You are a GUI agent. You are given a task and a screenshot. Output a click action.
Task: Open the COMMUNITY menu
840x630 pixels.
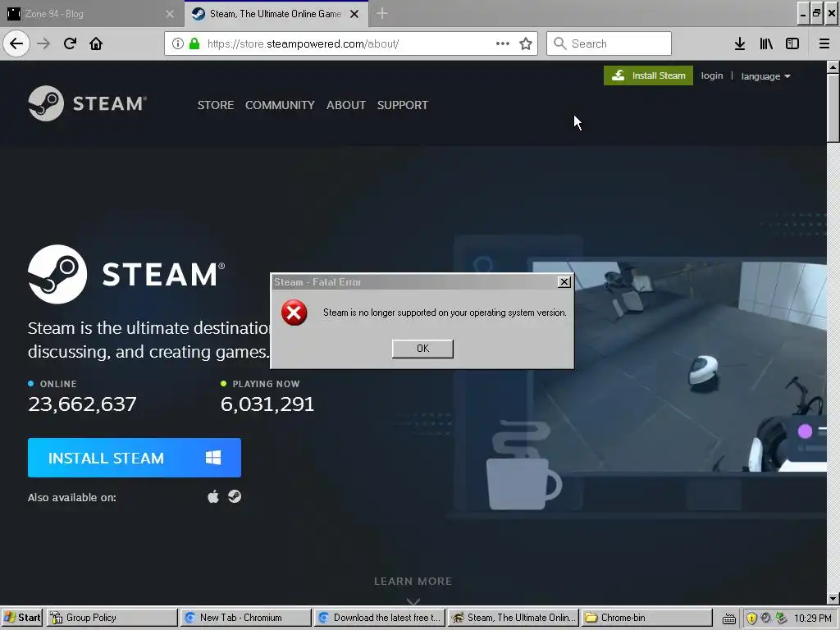pyautogui.click(x=280, y=105)
